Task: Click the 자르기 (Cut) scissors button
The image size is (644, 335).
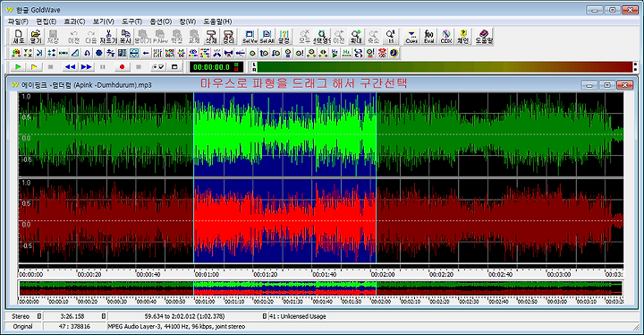Action: pyautogui.click(x=108, y=37)
